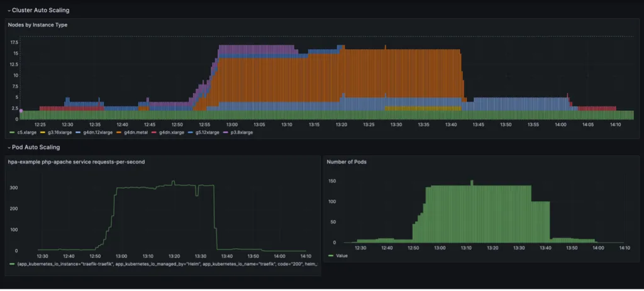Click the yellow g3.16xlarge color swatch
Image resolution: width=644 pixels, height=291 pixels.
point(42,133)
